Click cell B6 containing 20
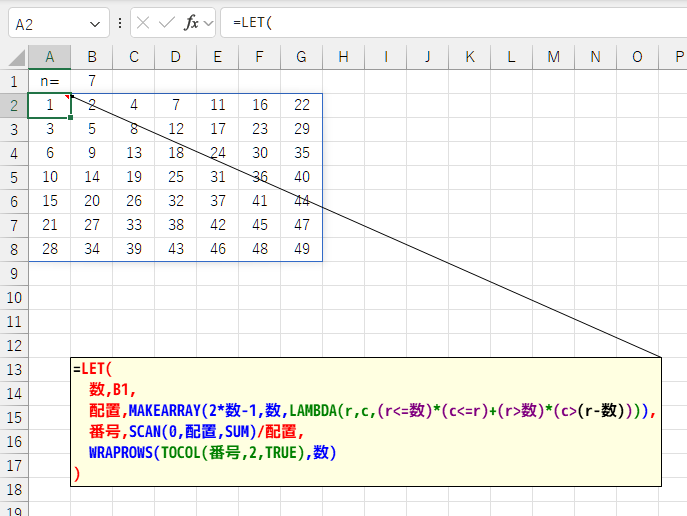Screen dimensions: 687x516 pos(92,201)
